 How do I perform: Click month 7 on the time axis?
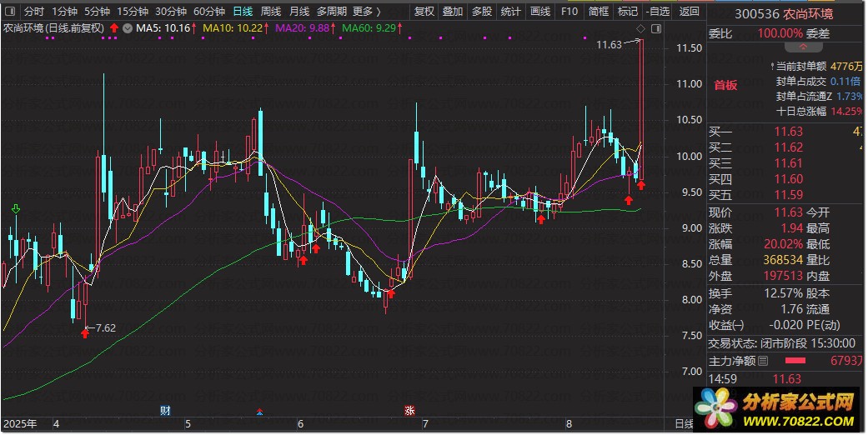(425, 424)
